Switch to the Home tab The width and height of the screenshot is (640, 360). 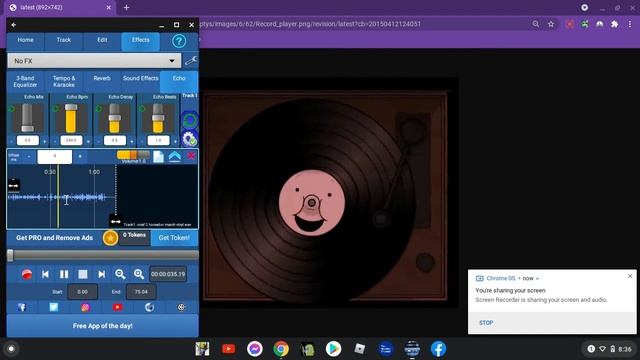pos(26,40)
